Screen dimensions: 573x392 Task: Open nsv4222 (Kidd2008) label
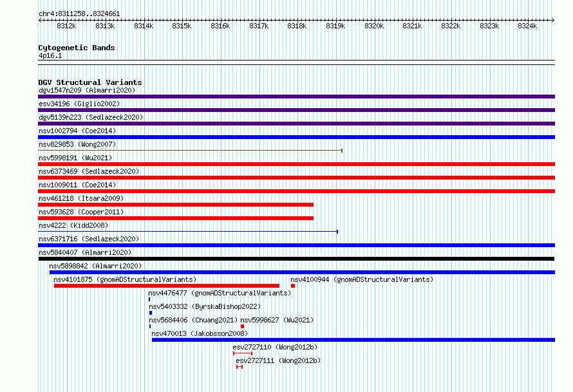pos(73,225)
